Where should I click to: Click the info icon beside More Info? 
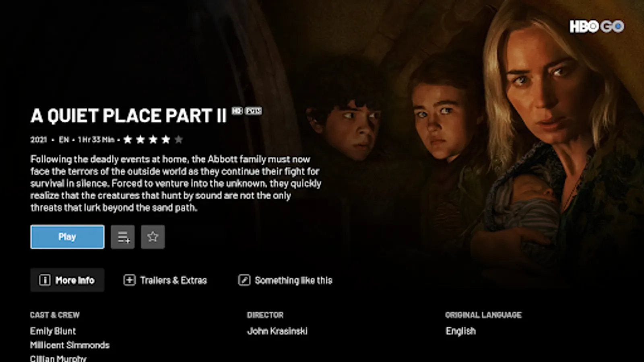pos(45,280)
